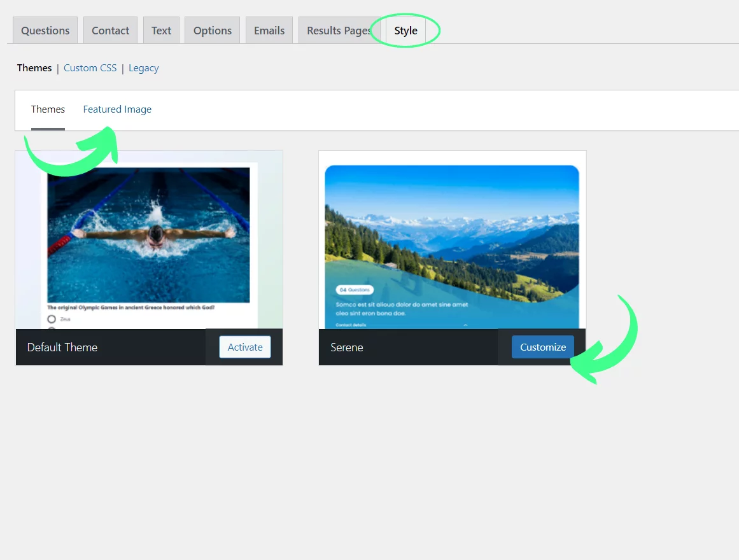
Task: Click the 04 Questions badge in Serene preview
Action: tap(355, 290)
